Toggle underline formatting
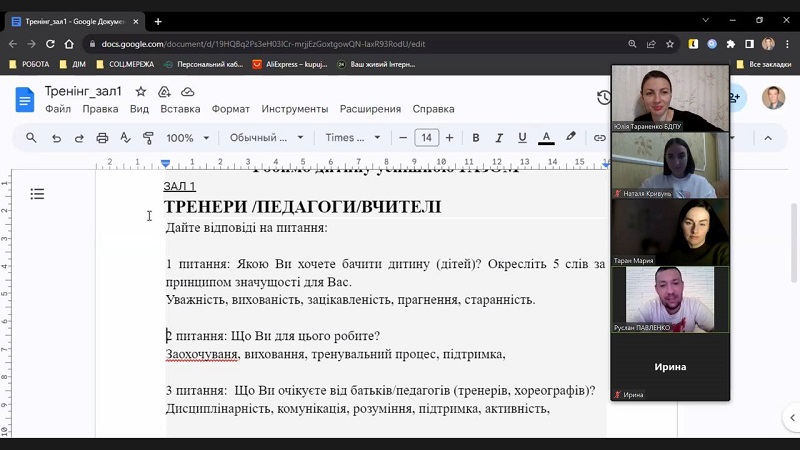 pos(522,138)
